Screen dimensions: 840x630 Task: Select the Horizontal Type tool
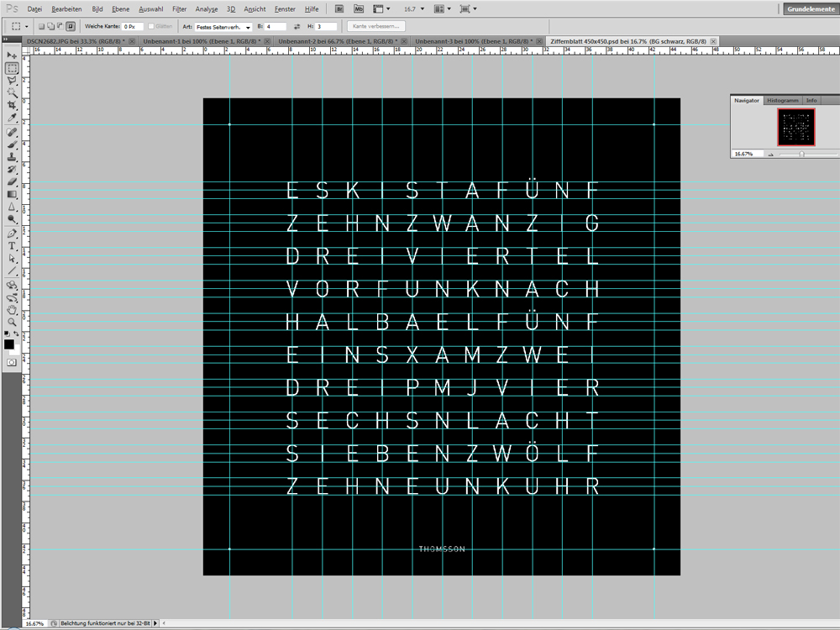[12, 246]
